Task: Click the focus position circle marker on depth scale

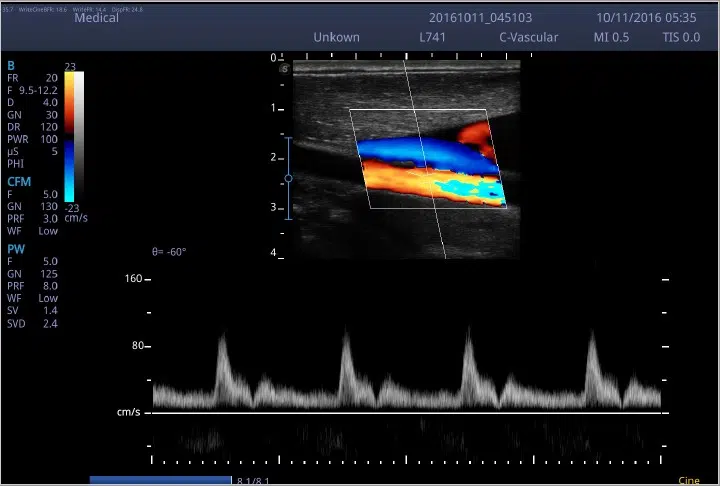Action: click(x=288, y=178)
